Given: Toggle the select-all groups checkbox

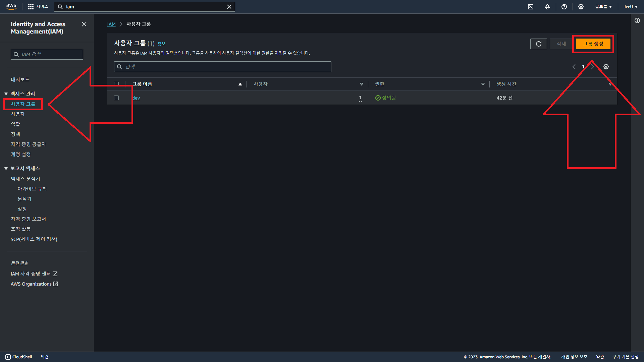Looking at the screenshot, I should [x=116, y=84].
